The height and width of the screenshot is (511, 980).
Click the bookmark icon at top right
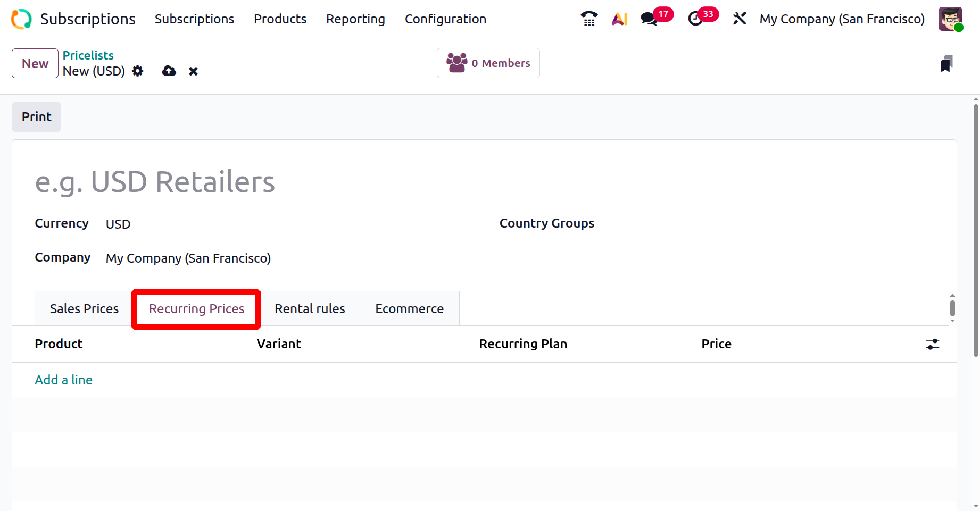tap(946, 64)
